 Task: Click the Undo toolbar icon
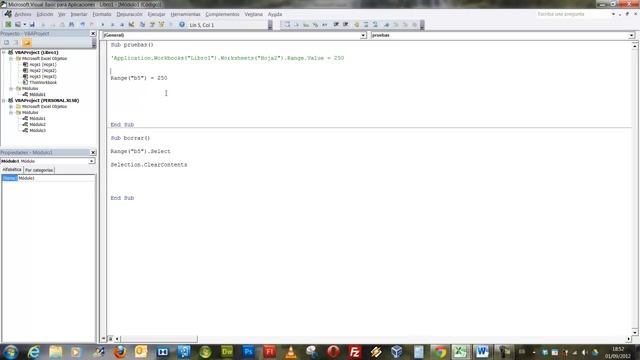(x=82, y=24)
